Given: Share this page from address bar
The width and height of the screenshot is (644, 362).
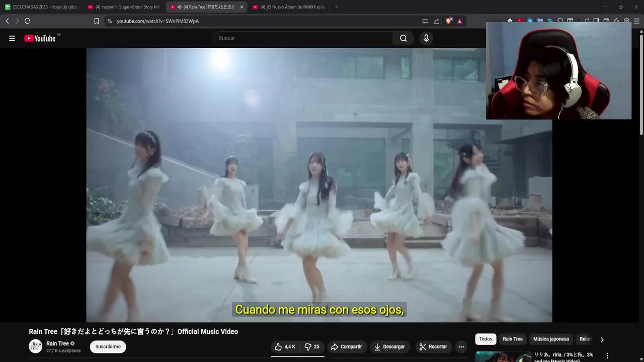Looking at the screenshot, I should point(436,21).
